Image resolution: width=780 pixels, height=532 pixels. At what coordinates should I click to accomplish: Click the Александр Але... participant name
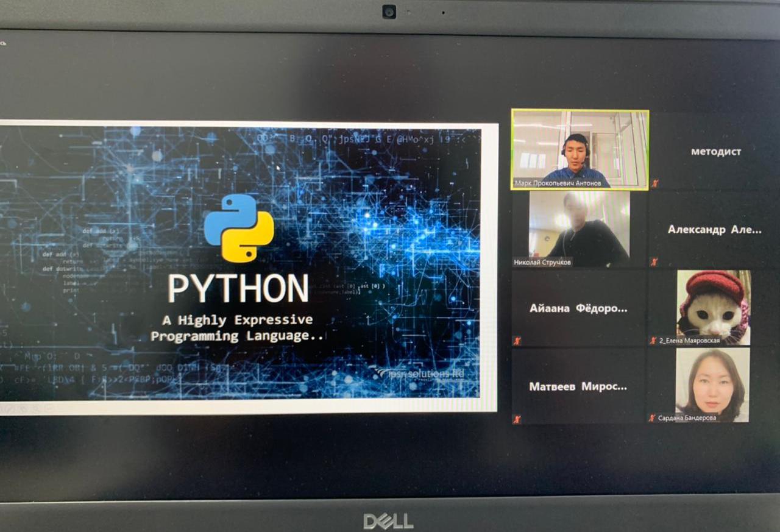click(714, 230)
